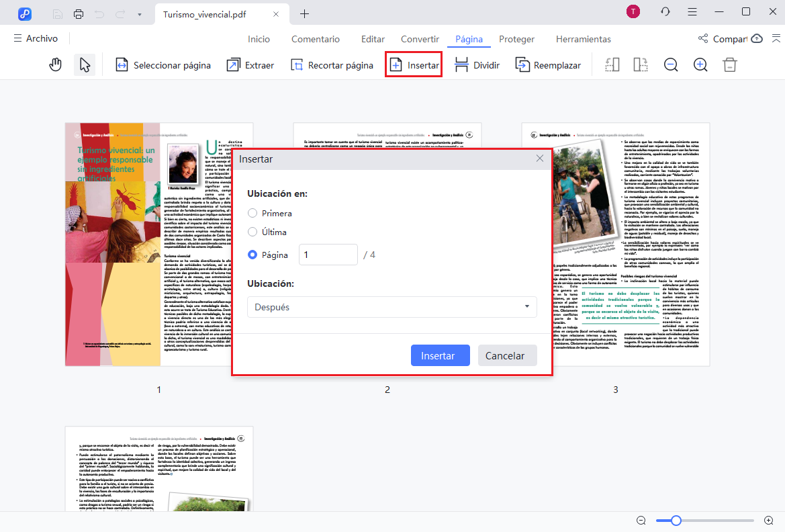Expand the Después location dropdown
785x532 pixels.
point(392,307)
